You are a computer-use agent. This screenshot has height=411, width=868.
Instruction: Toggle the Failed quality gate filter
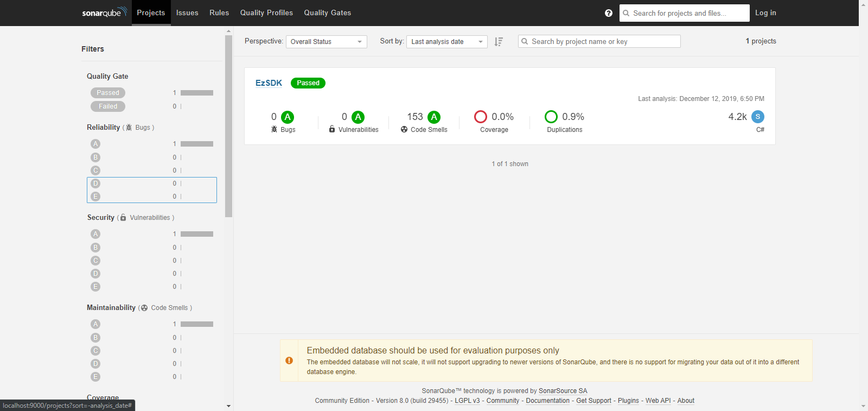tap(108, 106)
